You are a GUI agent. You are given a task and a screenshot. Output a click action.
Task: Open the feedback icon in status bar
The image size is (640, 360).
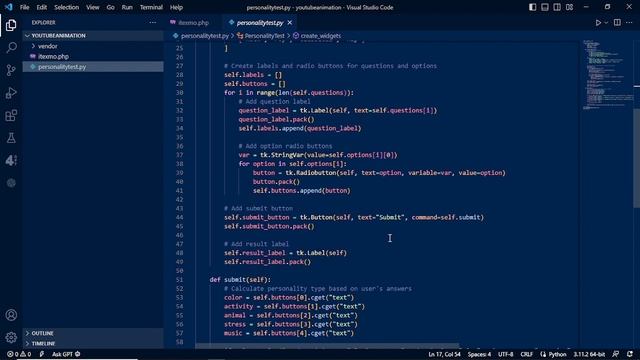tap(616, 354)
